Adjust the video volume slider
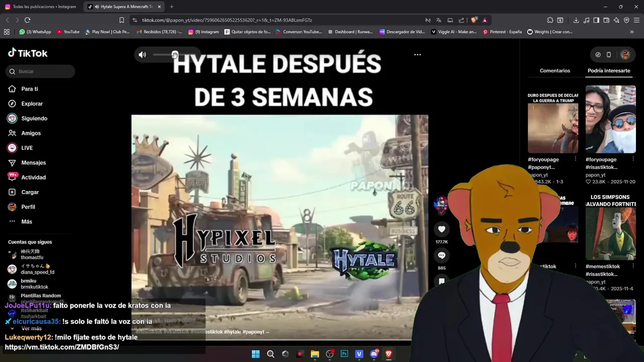The width and height of the screenshot is (644, 362). pos(175,55)
